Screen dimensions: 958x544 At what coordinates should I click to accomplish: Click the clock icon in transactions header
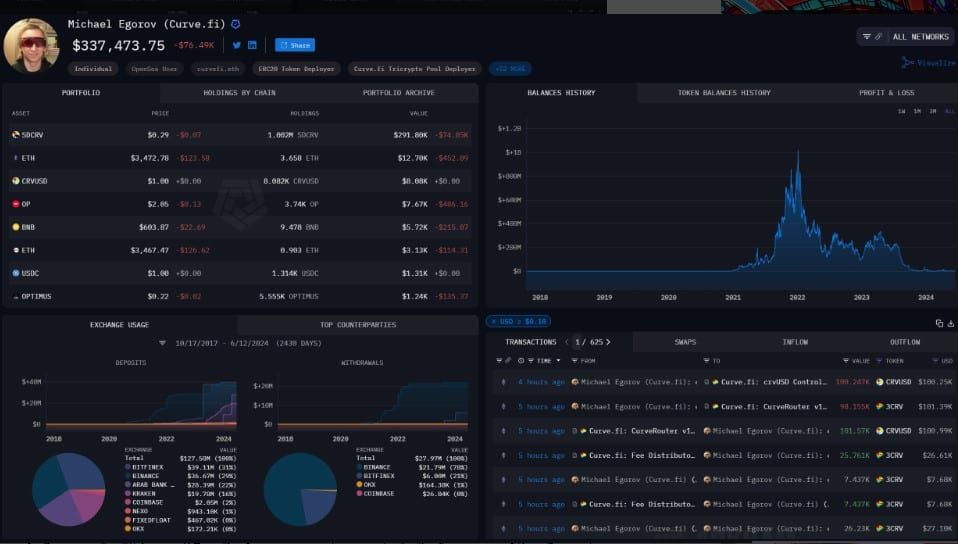(521, 361)
